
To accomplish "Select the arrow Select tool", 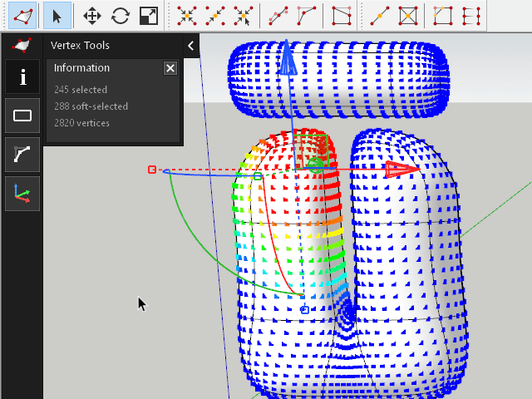I will point(56,15).
